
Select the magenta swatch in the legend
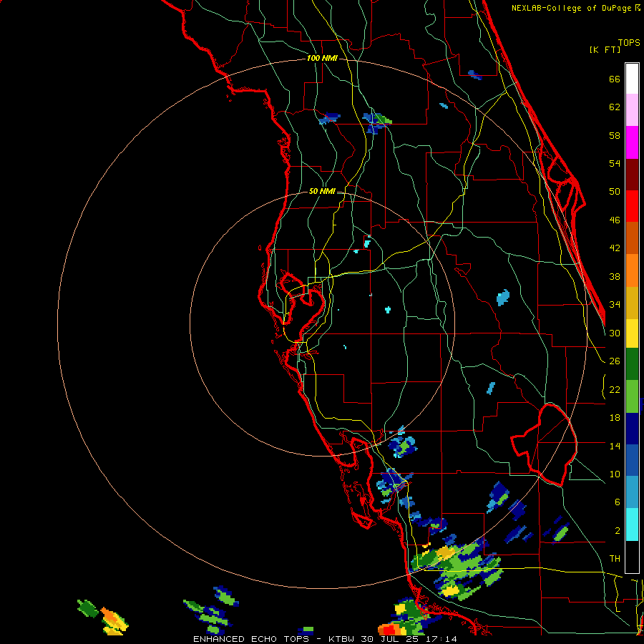click(x=632, y=142)
